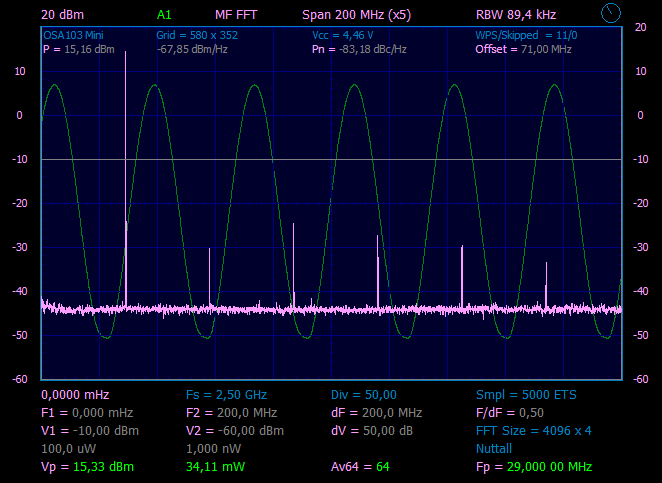Image resolution: width=662 pixels, height=483 pixels.
Task: Select the A1 channel label
Action: [164, 15]
